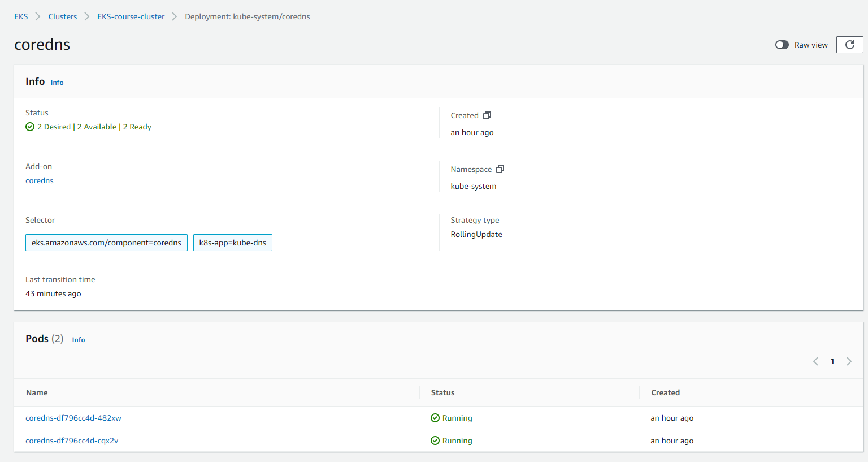The image size is (868, 462).
Task: Click Running text for coredns-df796cc4d-cqx2v
Action: coord(457,441)
